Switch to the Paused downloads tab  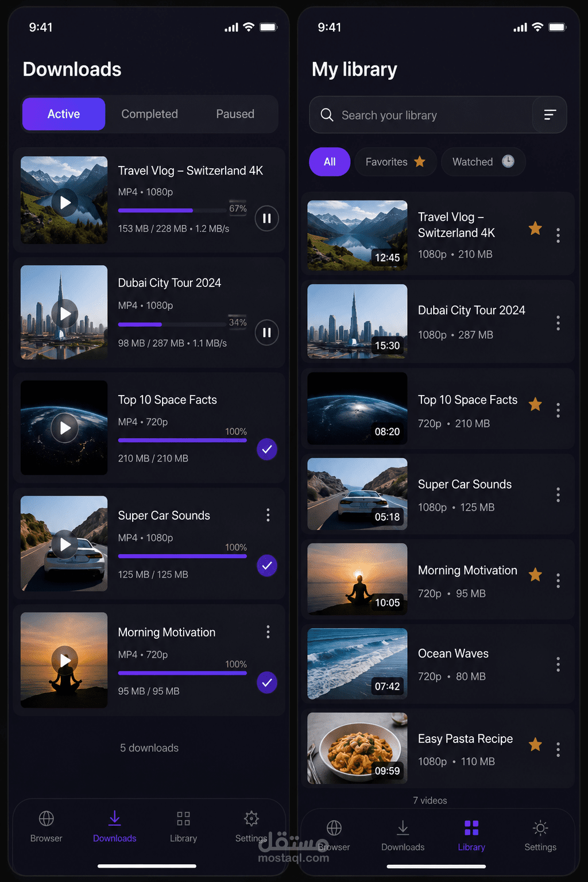coord(235,114)
